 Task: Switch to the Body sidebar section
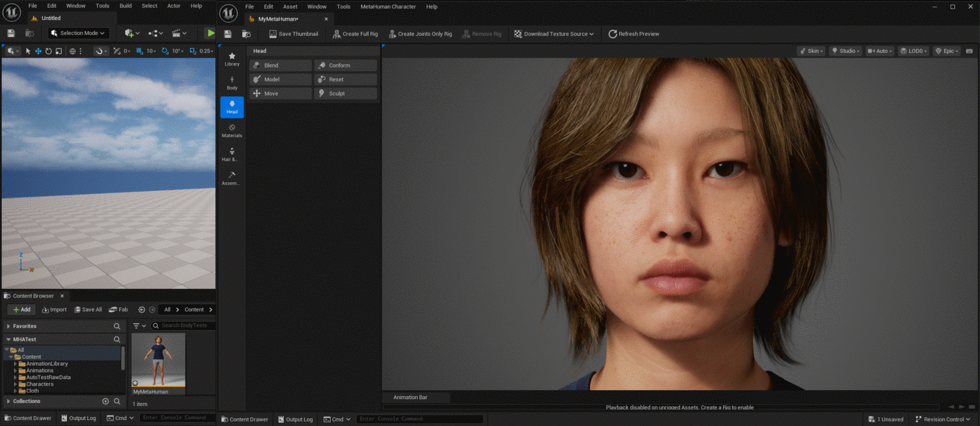[x=232, y=83]
